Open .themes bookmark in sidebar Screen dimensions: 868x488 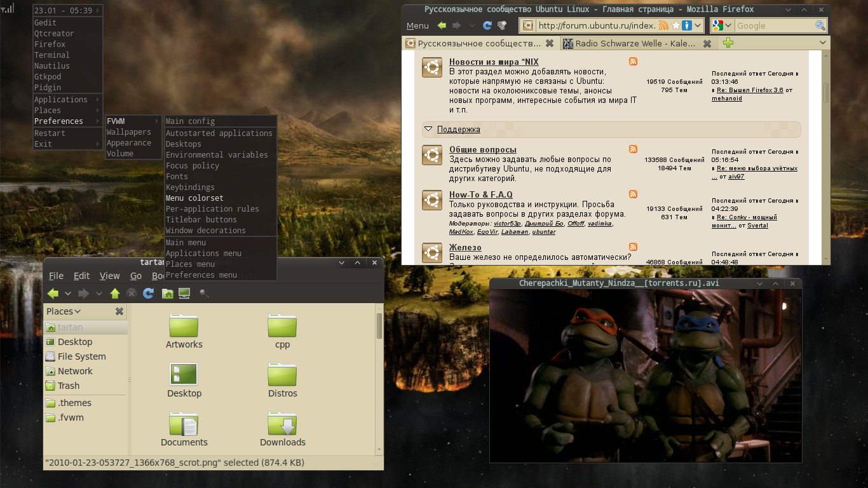pyautogui.click(x=86, y=403)
